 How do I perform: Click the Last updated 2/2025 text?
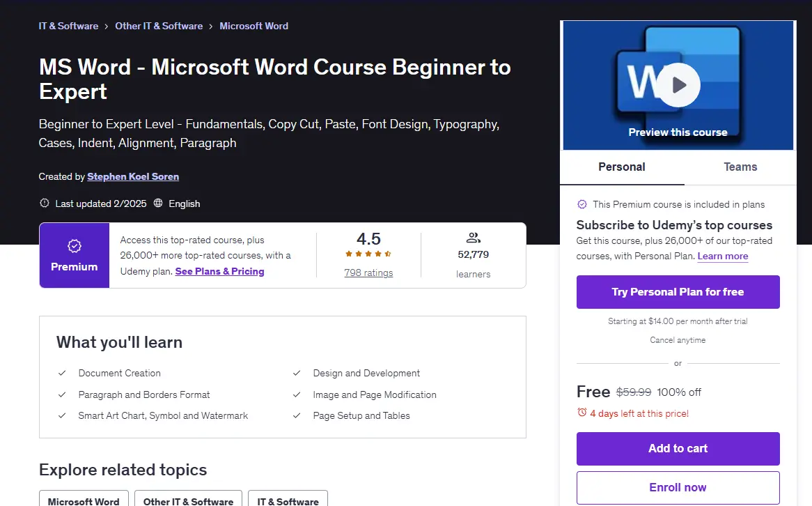click(101, 204)
